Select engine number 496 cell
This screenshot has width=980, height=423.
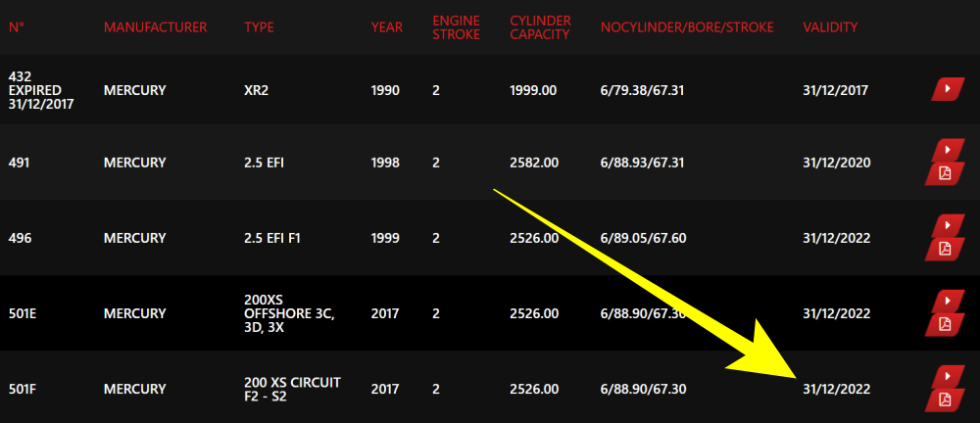point(19,238)
